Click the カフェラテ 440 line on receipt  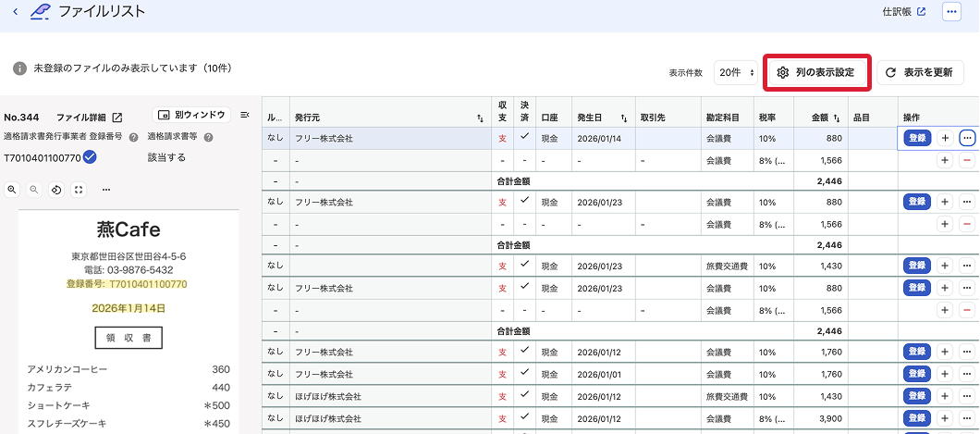coord(129,387)
